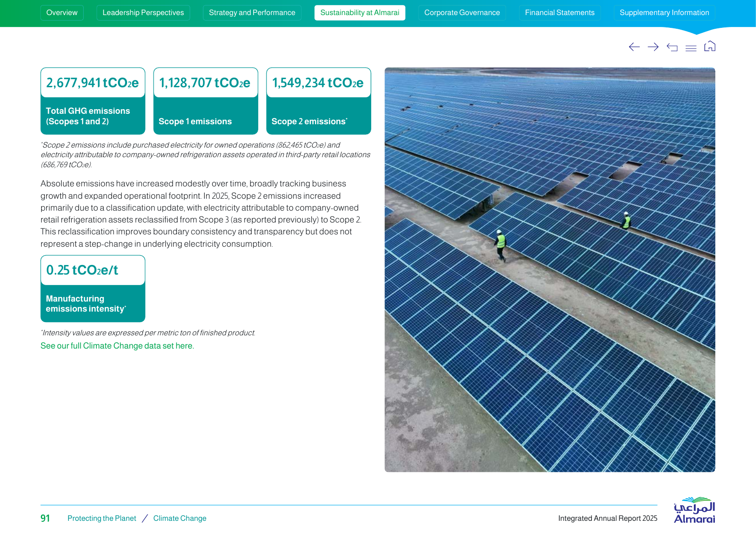Open Leadership Perspectives tab
Screen dimensions: 756x540
(143, 13)
